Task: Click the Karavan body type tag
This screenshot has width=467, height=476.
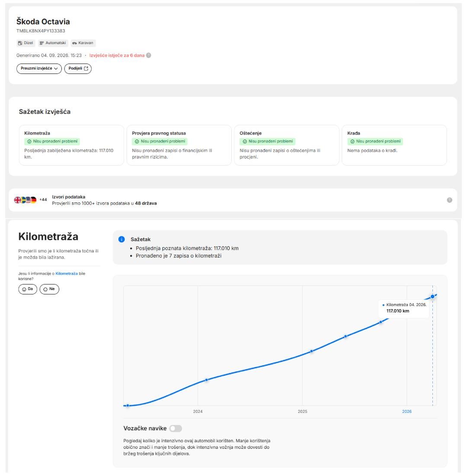Action: coord(83,43)
